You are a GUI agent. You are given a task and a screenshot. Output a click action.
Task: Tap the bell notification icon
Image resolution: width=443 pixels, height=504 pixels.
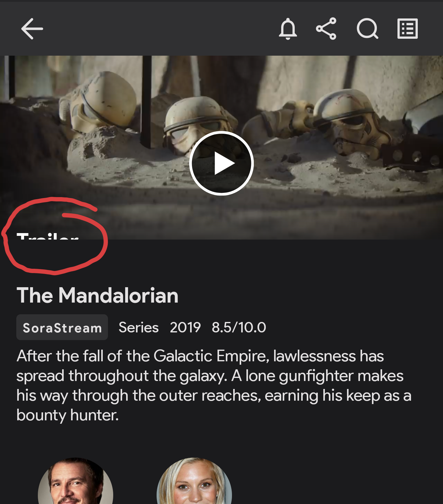[288, 29]
